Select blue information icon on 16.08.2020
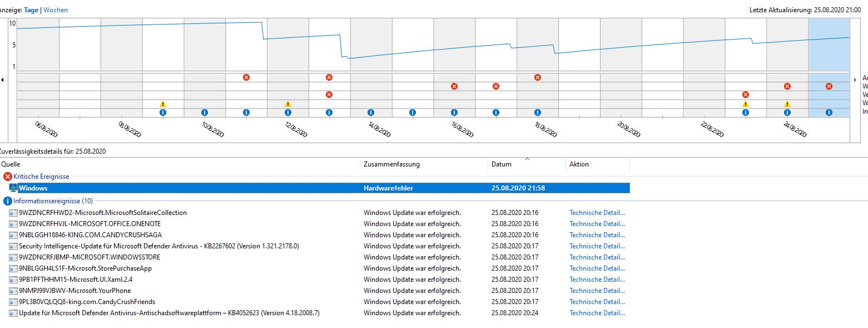This screenshot has width=868, height=328. point(454,112)
